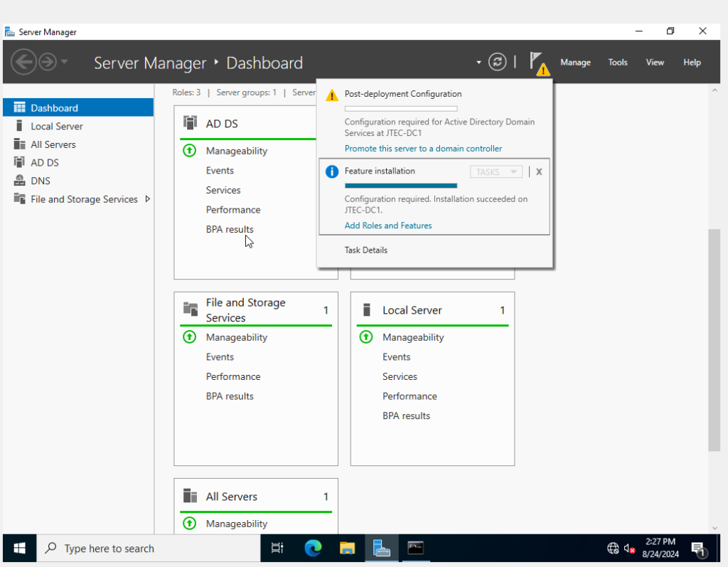Open Performance in the AD DS tile

pyautogui.click(x=233, y=210)
